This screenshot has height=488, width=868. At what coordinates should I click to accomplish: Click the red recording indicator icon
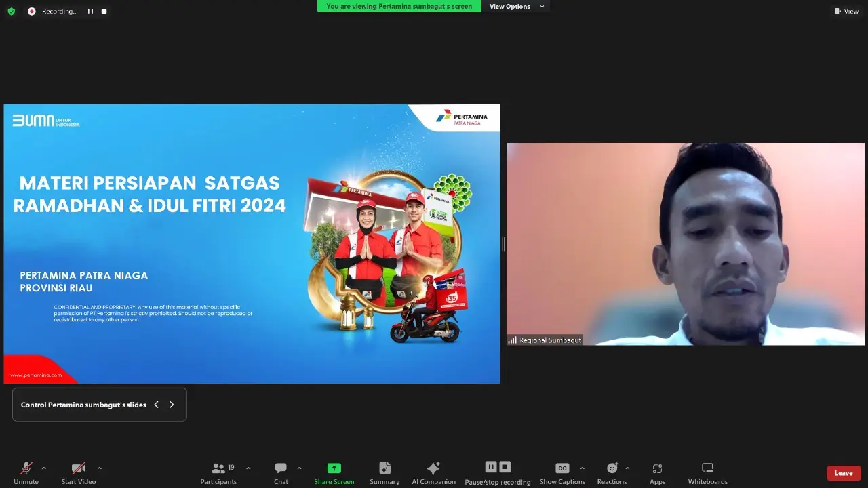tap(31, 12)
